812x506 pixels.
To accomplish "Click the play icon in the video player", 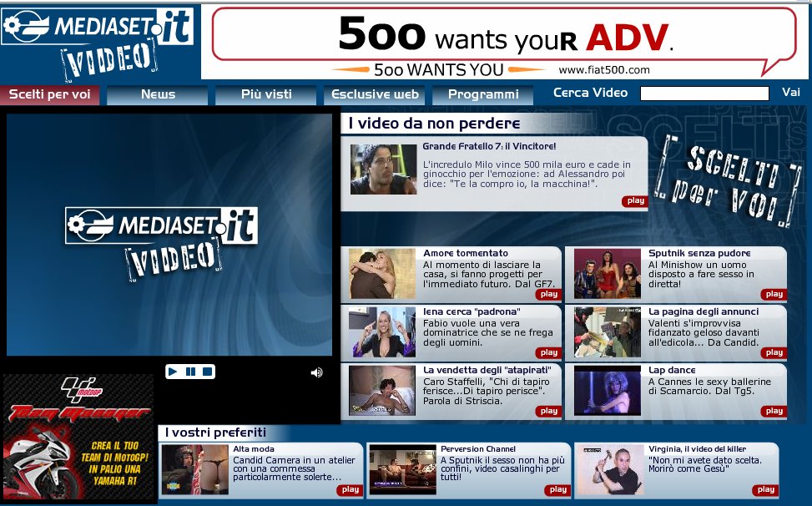I will (x=173, y=372).
